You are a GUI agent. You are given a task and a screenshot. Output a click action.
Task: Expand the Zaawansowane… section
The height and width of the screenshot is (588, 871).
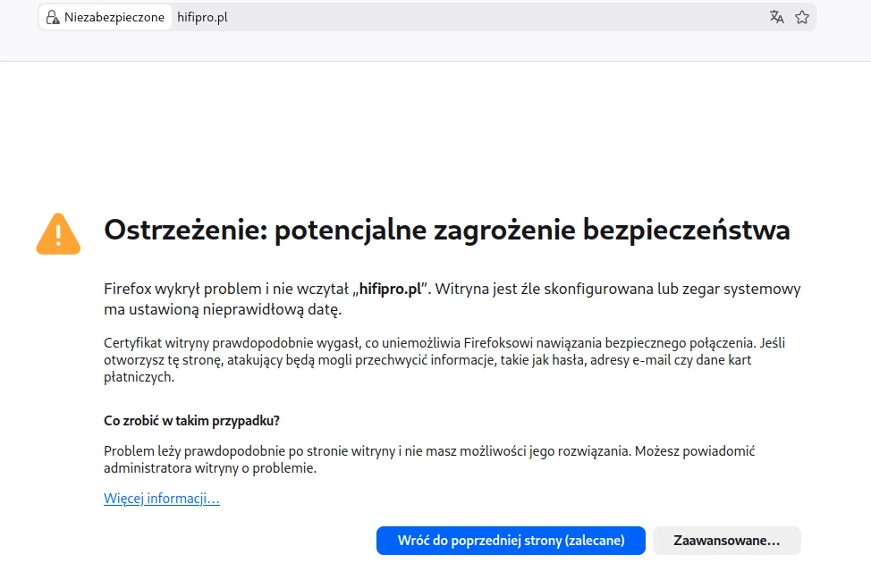[x=726, y=541]
